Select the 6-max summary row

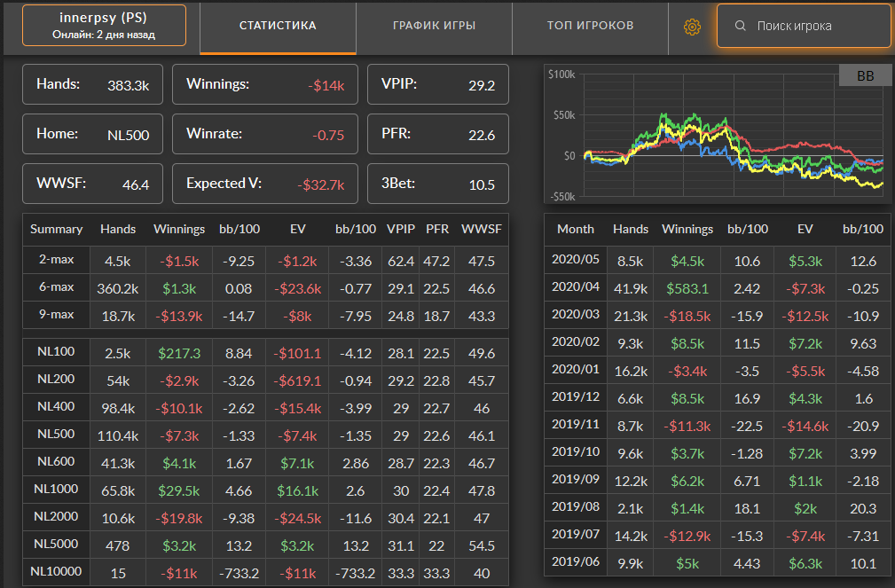[x=265, y=287]
